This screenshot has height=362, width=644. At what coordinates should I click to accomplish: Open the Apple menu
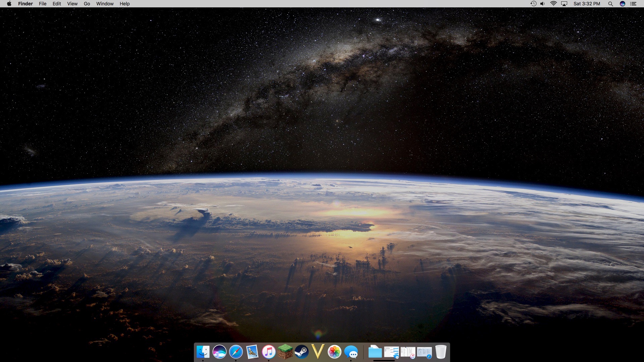click(9, 4)
